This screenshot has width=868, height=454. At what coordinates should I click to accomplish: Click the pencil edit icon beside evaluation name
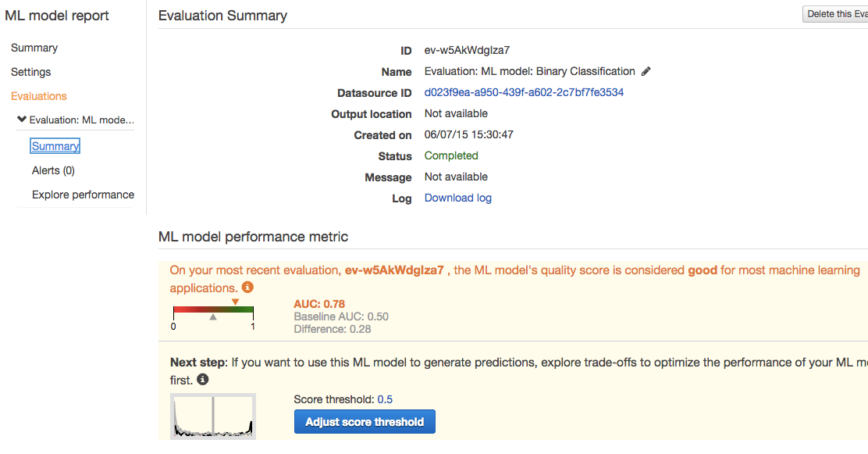point(646,72)
